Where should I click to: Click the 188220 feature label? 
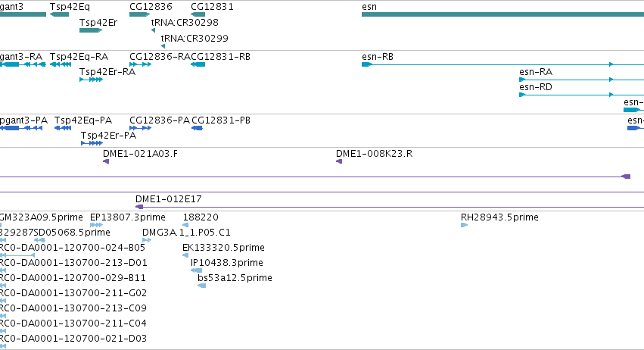[x=201, y=217]
